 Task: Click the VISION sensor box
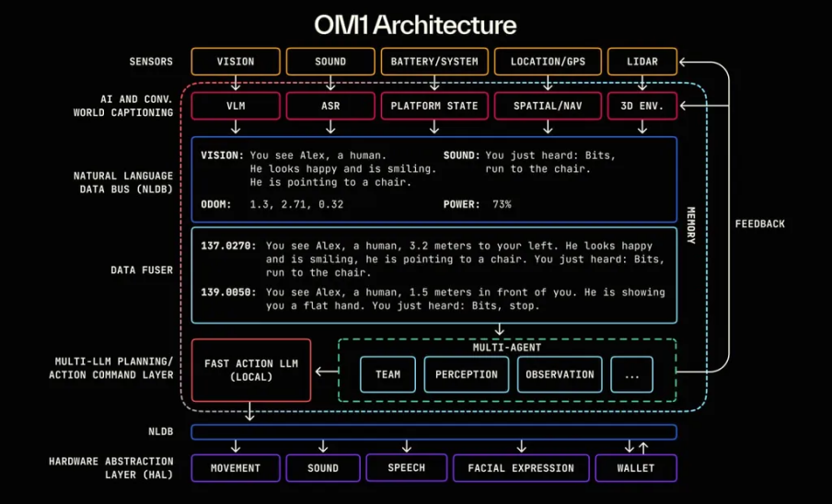235,62
